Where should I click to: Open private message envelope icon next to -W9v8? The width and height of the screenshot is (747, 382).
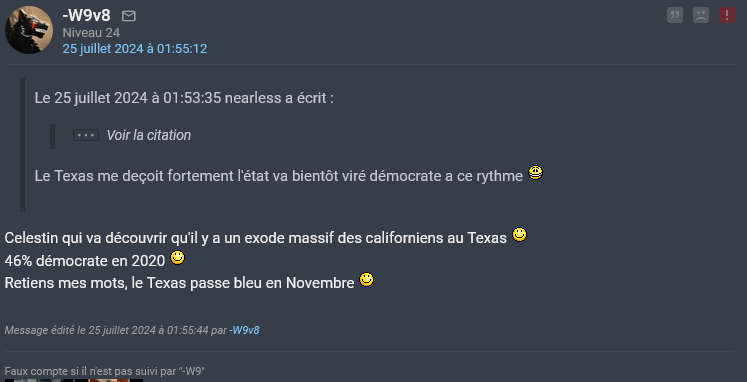click(x=129, y=17)
